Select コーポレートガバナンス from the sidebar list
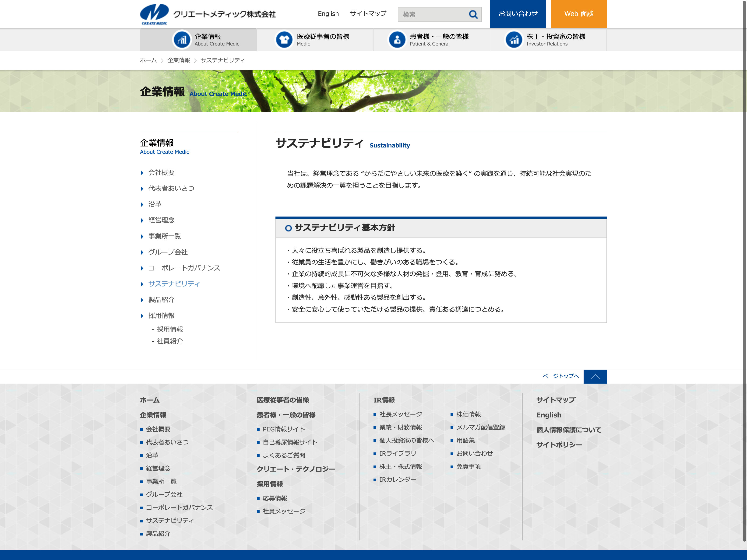 pos(184,268)
